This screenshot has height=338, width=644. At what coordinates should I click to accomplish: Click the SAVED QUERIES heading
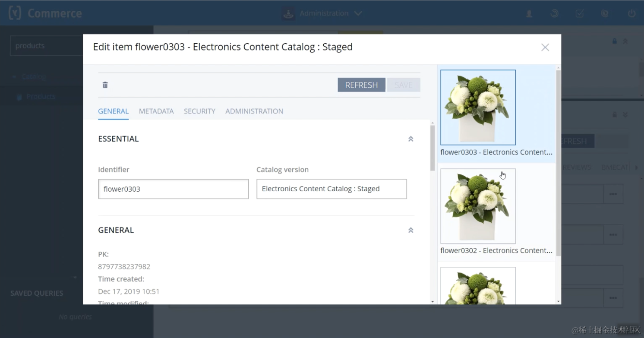point(37,293)
